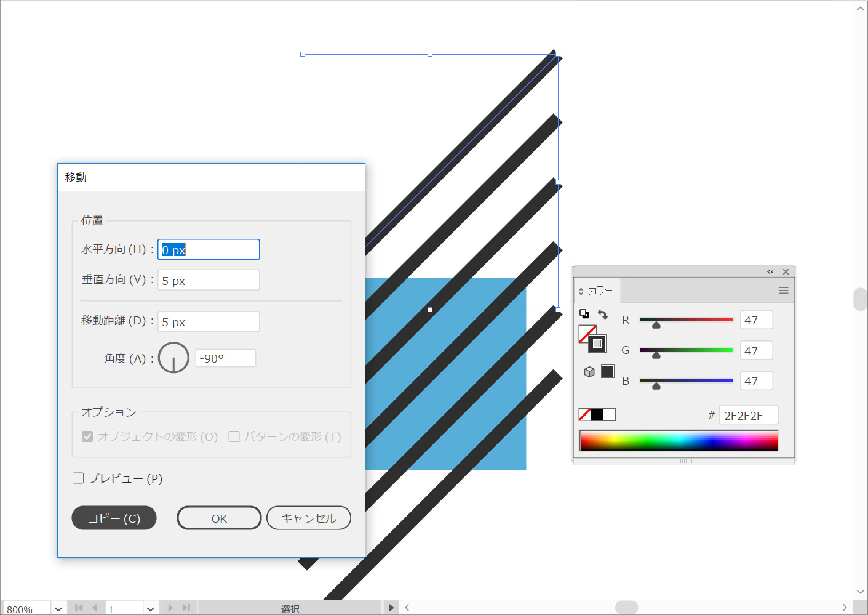Click the キャンセル (Cancel) button
This screenshot has width=868, height=615.
click(308, 518)
